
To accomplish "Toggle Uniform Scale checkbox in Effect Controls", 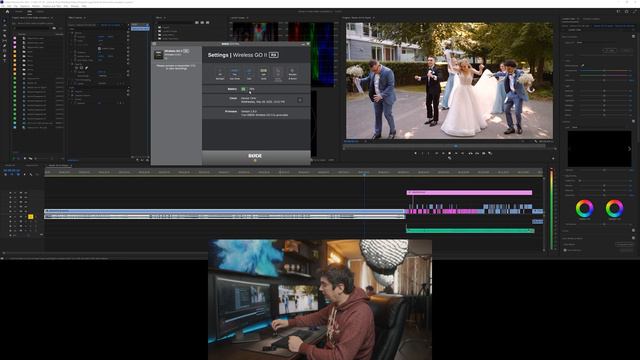I will pos(99,49).
